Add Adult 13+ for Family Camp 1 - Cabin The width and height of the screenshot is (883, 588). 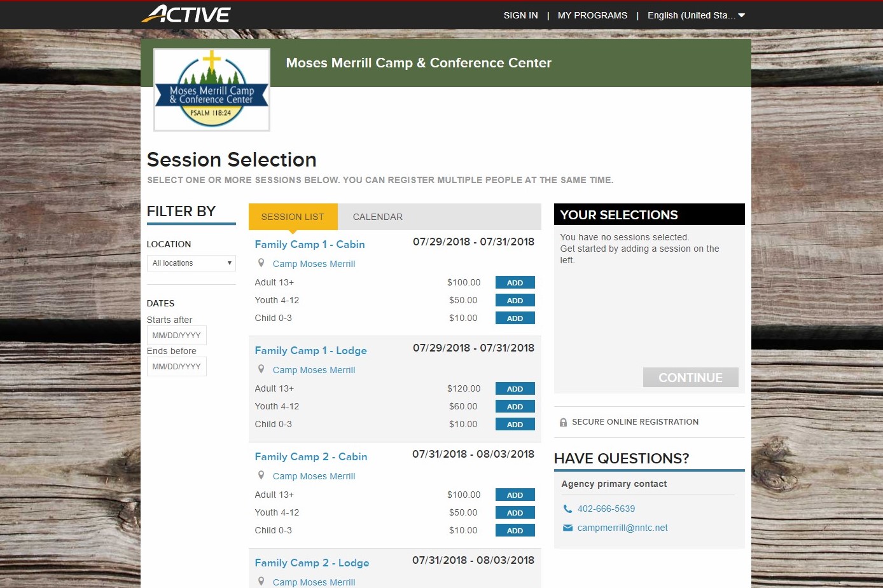tap(515, 283)
